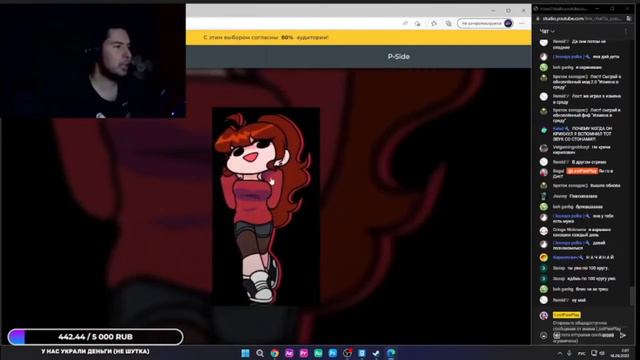
Task: Click the P-Side heading bar
Action: [359, 56]
